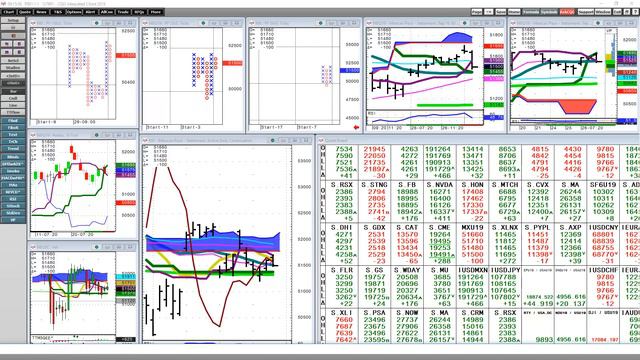Click the Exit button
The image size is (640, 360).
pos(617,12)
